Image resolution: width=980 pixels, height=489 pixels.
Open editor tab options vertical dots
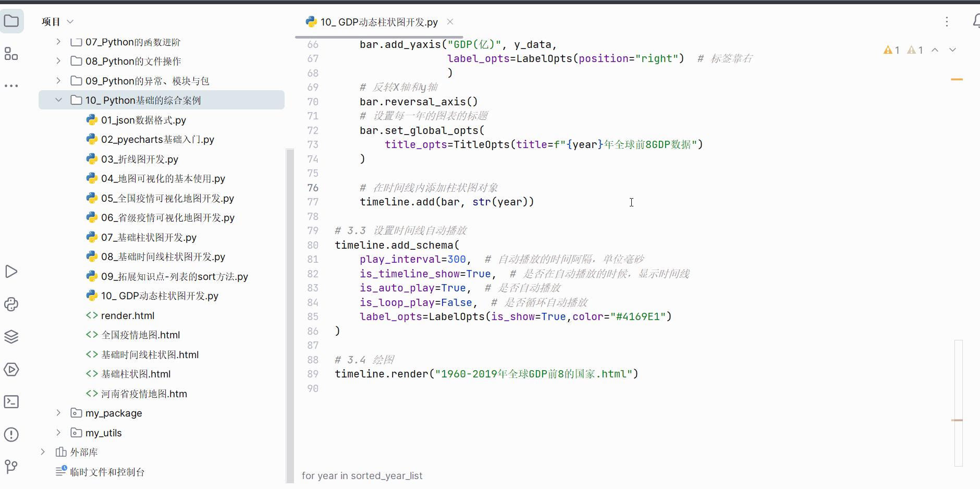pyautogui.click(x=947, y=21)
